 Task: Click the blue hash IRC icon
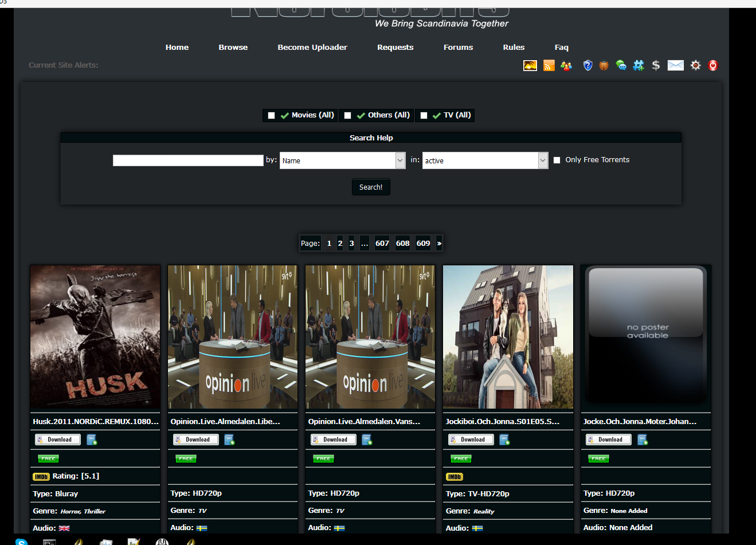point(639,65)
